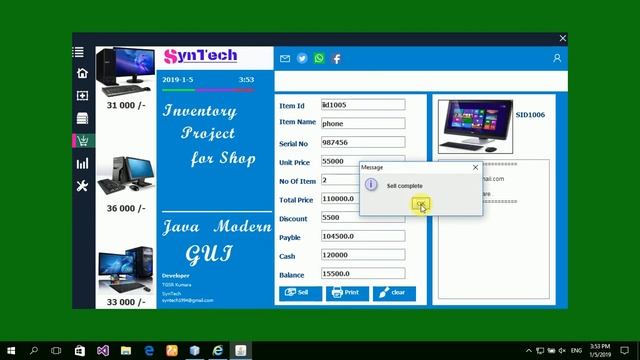Viewport: 640px width, 360px height.
Task: Click the Facebook icon
Action: click(336, 59)
